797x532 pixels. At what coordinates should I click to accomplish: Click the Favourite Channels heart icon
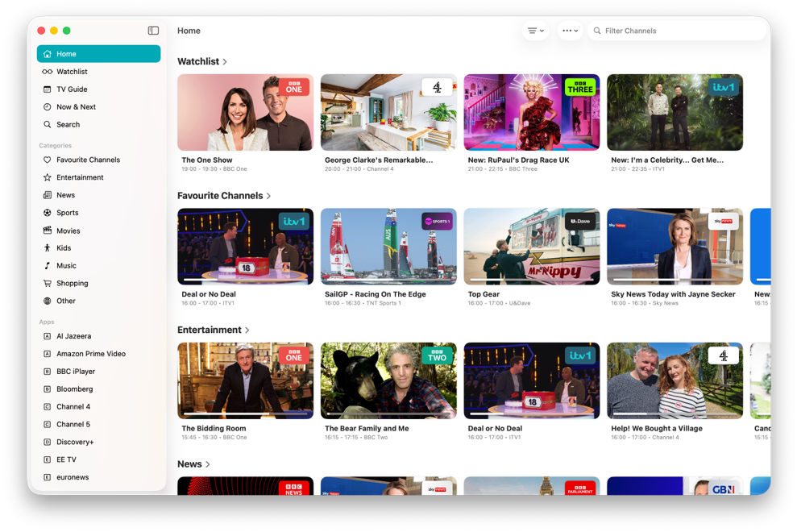[x=47, y=160]
